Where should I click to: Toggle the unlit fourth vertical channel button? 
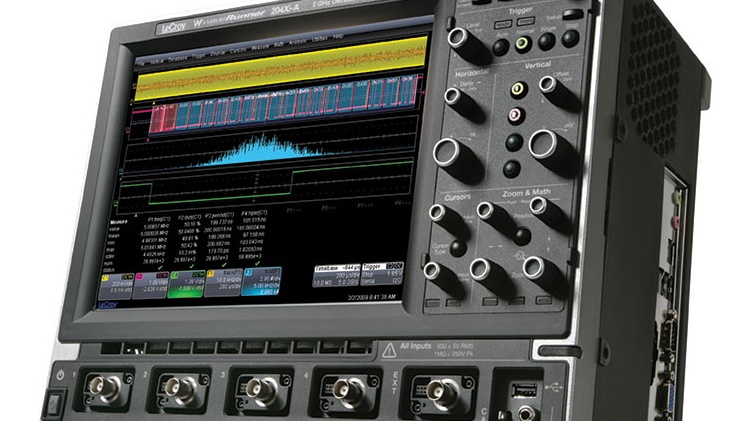pos(512,169)
